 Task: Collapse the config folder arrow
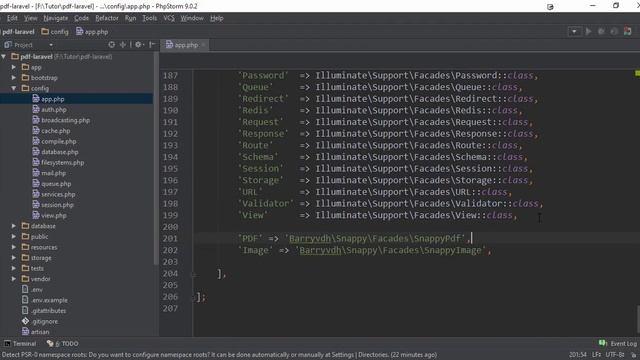pos(14,88)
